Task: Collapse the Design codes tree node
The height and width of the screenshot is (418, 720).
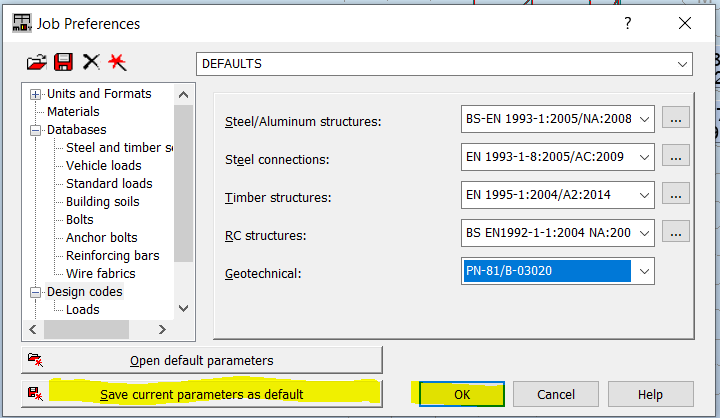Action: point(35,292)
